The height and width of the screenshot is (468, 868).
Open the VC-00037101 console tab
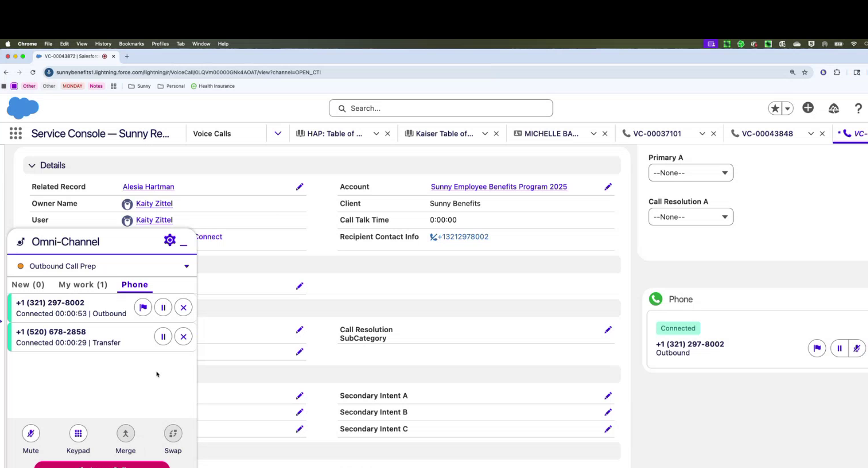[657, 134]
